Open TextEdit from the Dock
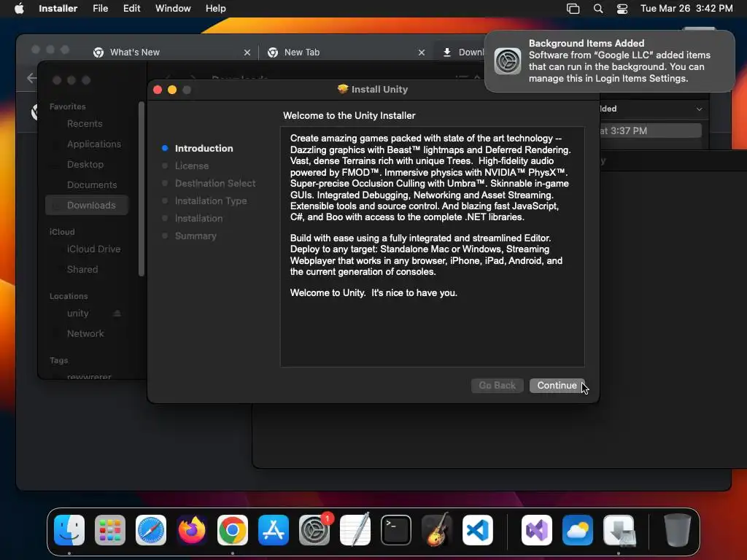747x560 pixels. [x=355, y=530]
